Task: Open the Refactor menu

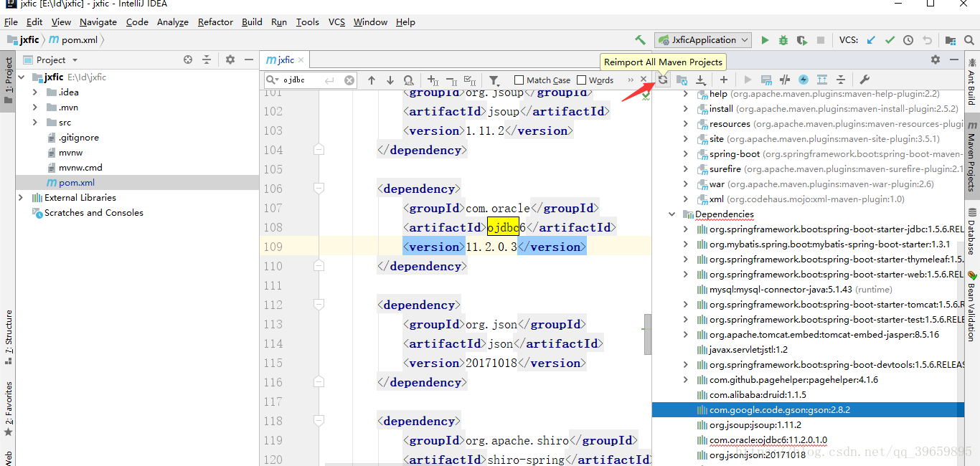Action: [x=215, y=22]
